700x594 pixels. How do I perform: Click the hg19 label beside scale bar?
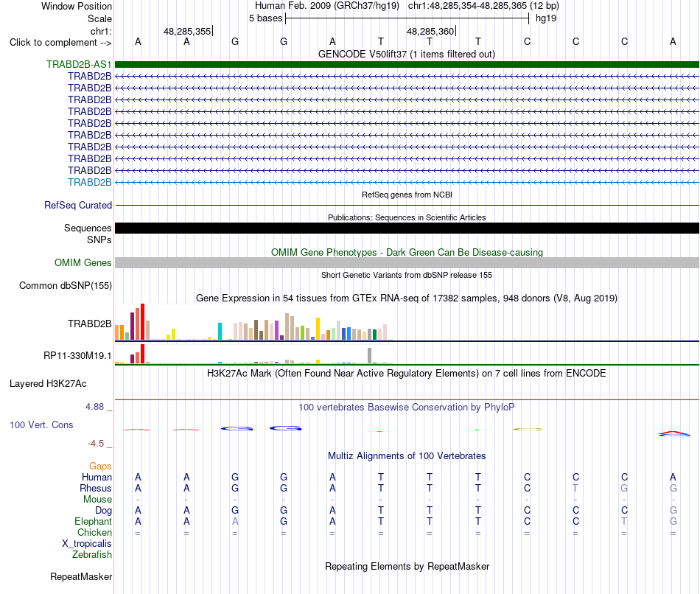click(x=546, y=18)
